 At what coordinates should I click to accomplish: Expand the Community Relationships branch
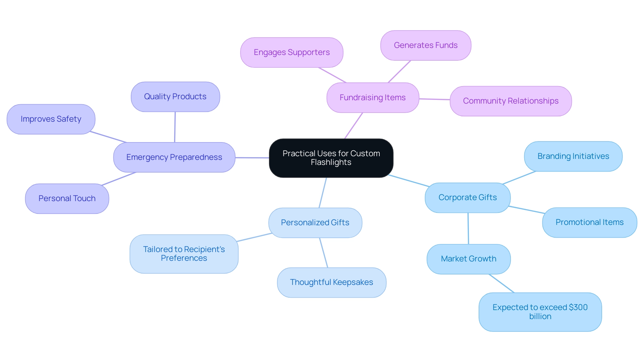tap(511, 101)
